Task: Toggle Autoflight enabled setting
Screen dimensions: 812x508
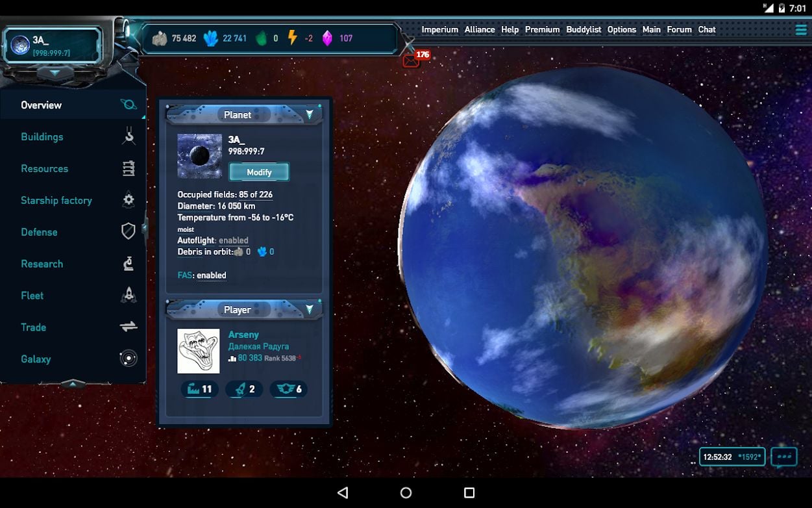Action: click(233, 240)
